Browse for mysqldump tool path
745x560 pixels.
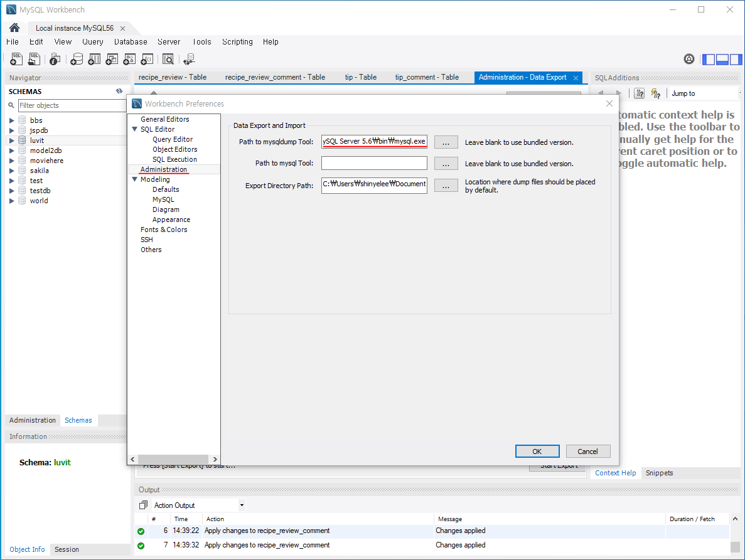tap(446, 142)
